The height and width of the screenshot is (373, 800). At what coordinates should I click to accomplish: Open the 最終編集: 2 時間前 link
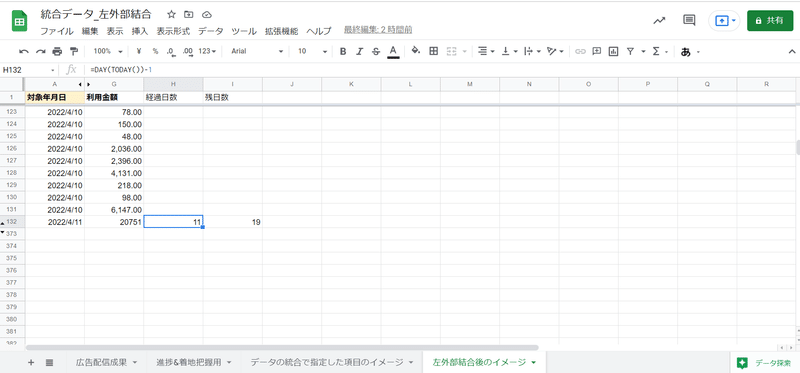coord(378,30)
